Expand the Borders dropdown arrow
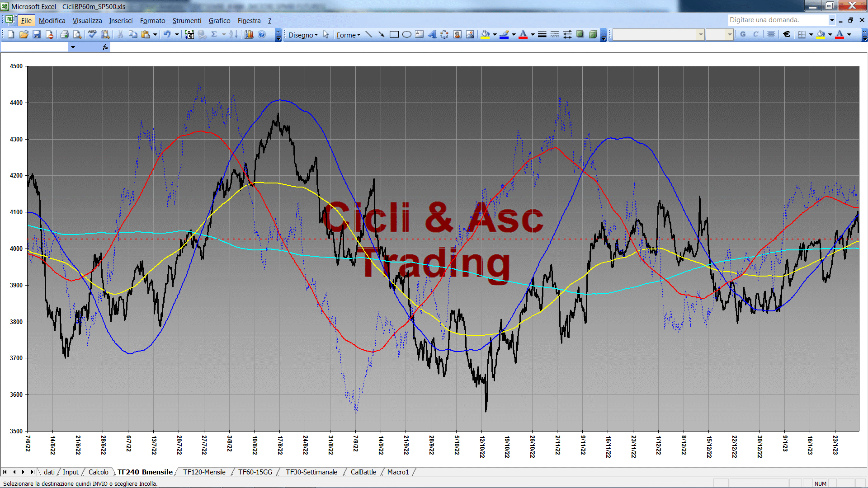Image resolution: width=868 pixels, height=488 pixels. point(811,34)
